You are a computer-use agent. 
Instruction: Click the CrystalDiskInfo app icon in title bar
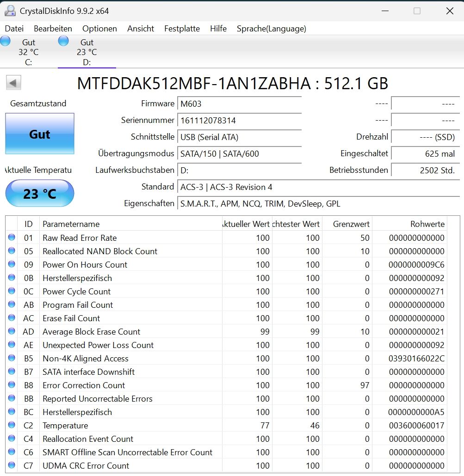point(10,11)
